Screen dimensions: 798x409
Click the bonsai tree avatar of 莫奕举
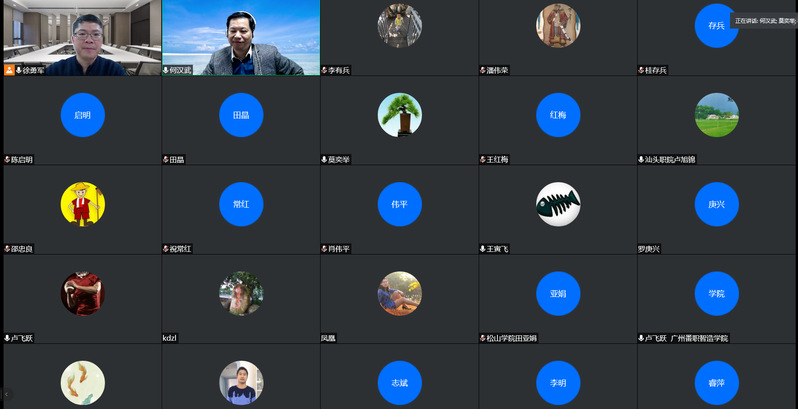399,115
